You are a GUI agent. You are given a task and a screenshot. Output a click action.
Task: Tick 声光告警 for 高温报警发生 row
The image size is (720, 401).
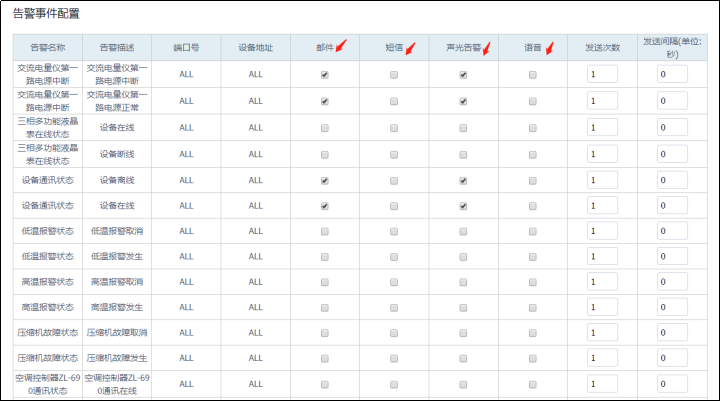(463, 307)
